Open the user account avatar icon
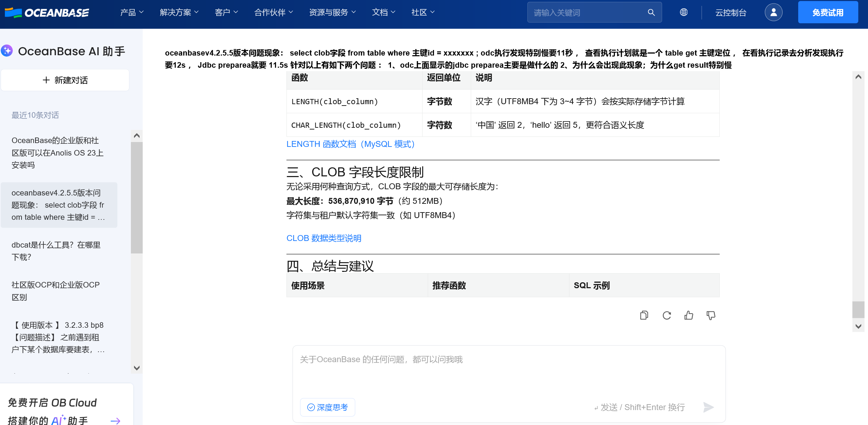The width and height of the screenshot is (868, 425). pos(773,12)
